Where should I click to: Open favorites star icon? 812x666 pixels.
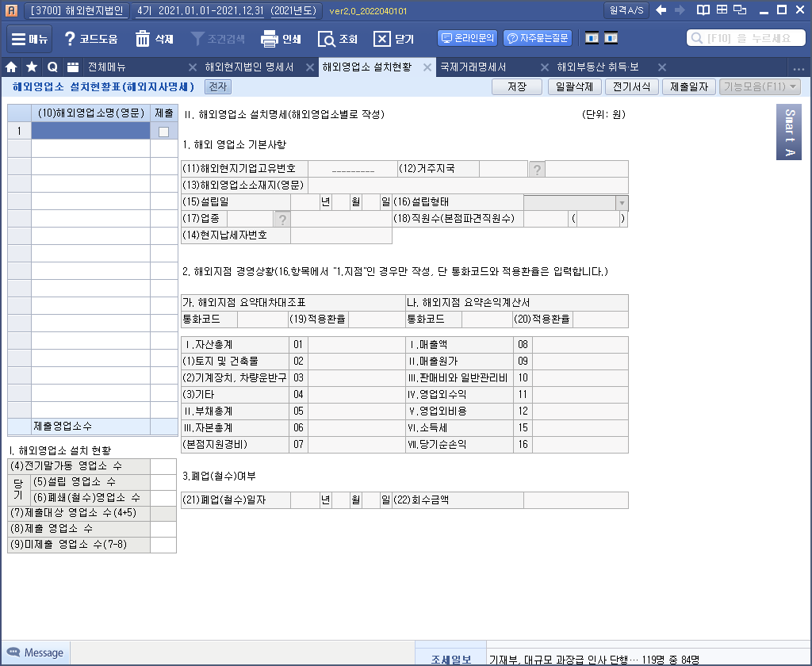[x=32, y=67]
